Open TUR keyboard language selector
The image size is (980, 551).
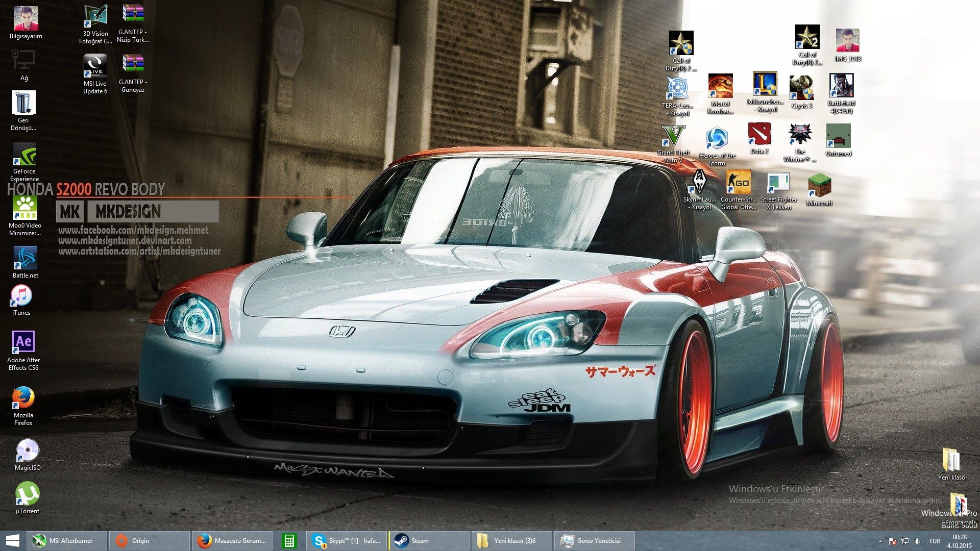[934, 541]
